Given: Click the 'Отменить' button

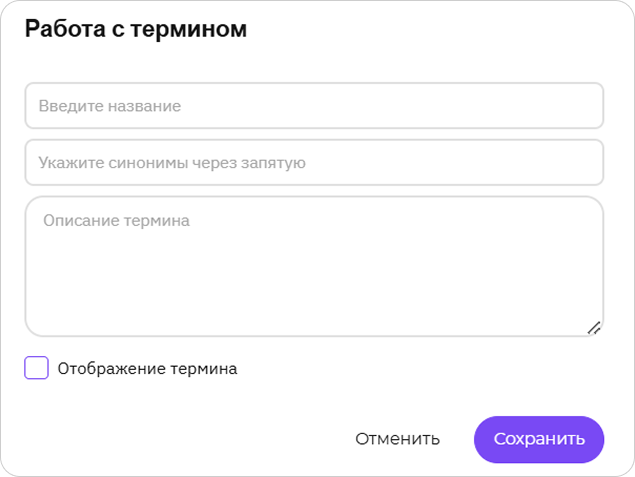Looking at the screenshot, I should click(x=397, y=439).
